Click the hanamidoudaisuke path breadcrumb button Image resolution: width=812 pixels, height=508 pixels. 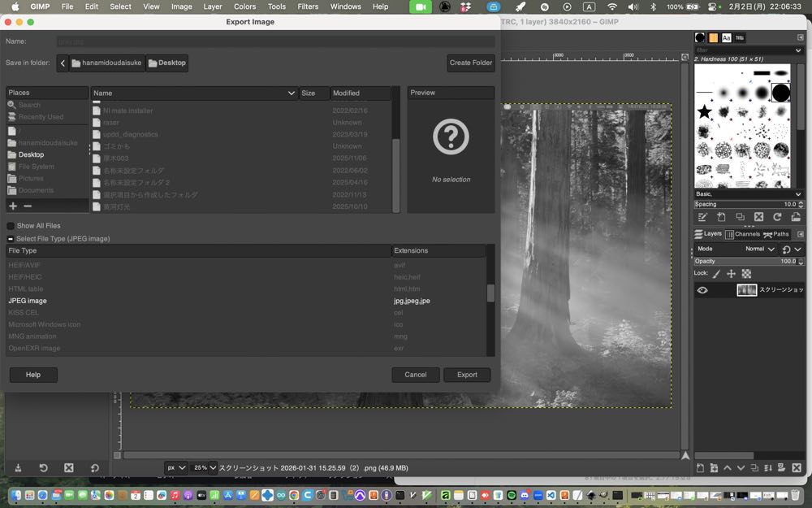106,63
